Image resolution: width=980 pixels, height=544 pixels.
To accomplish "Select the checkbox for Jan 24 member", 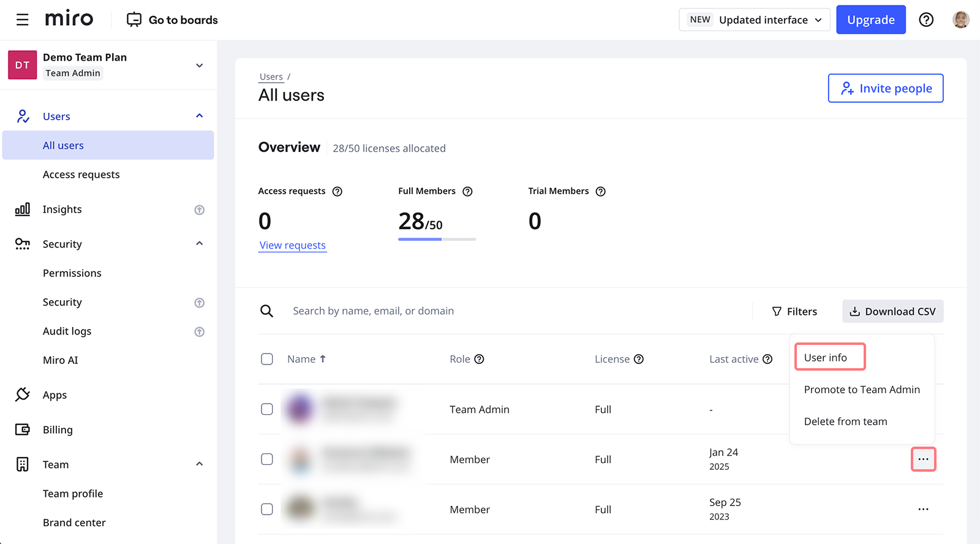I will (267, 459).
